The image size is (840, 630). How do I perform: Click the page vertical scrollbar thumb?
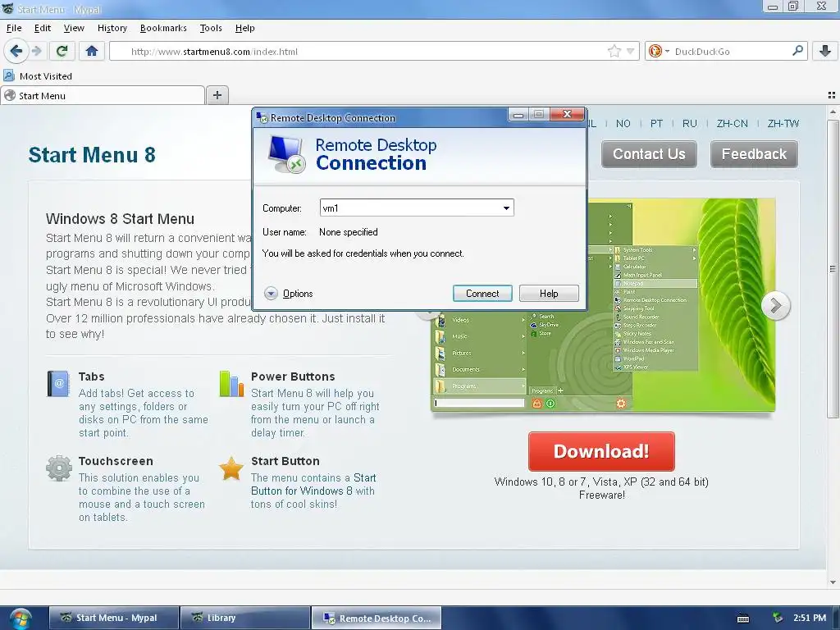(833, 268)
